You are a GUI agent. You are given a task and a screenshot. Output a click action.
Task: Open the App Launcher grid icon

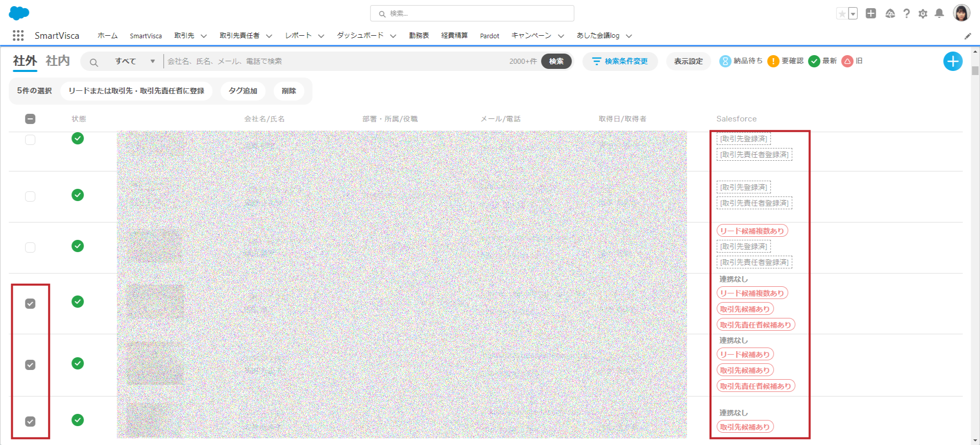pyautogui.click(x=18, y=35)
